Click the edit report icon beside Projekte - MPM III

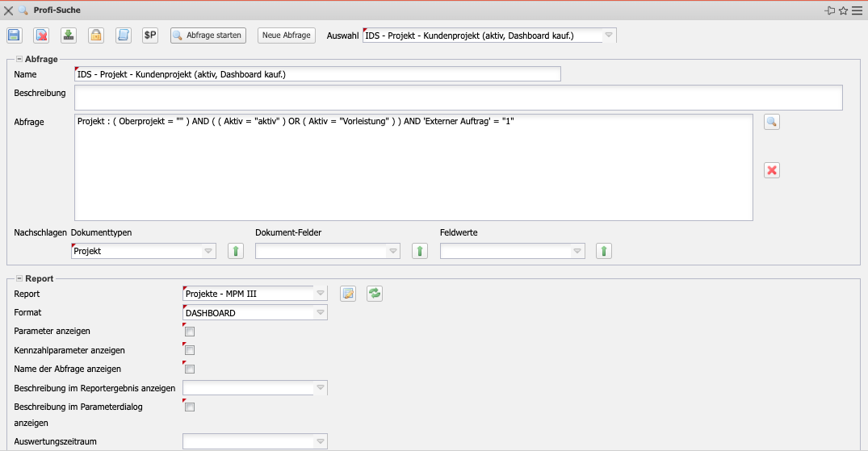coord(348,294)
